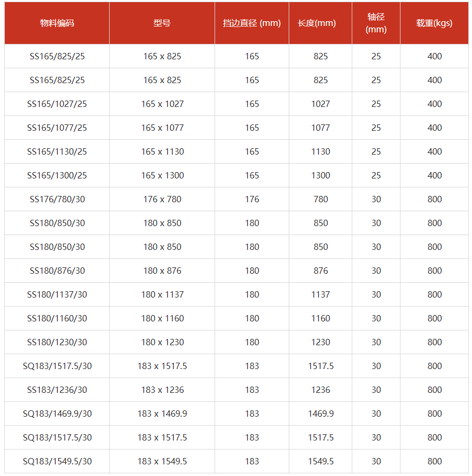The width and height of the screenshot is (472, 476).
Task: Select the length value 1549.5
Action: (320, 461)
